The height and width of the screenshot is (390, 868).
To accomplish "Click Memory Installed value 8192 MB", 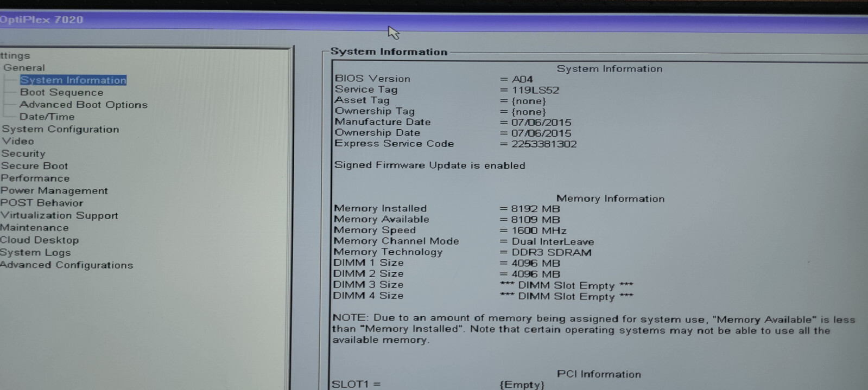I will [535, 209].
